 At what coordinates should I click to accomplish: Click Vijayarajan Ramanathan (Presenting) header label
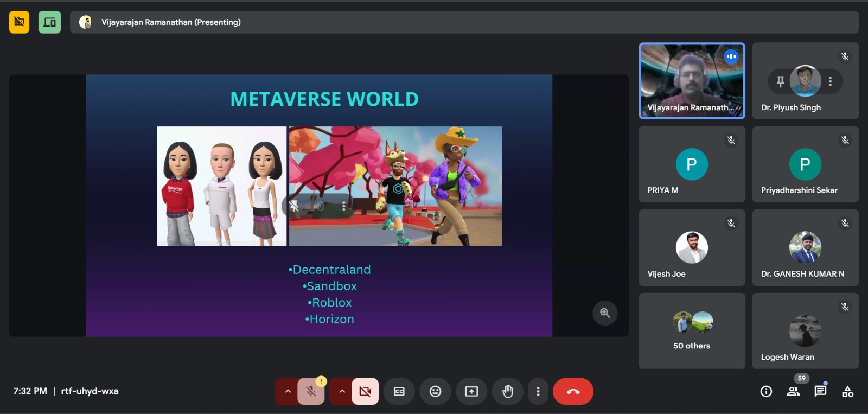click(171, 22)
